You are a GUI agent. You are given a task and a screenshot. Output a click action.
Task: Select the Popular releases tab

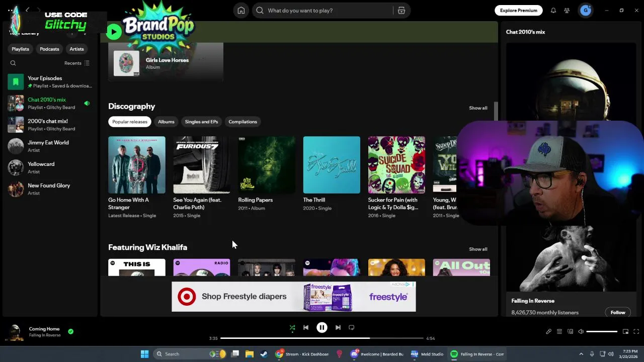tap(130, 122)
